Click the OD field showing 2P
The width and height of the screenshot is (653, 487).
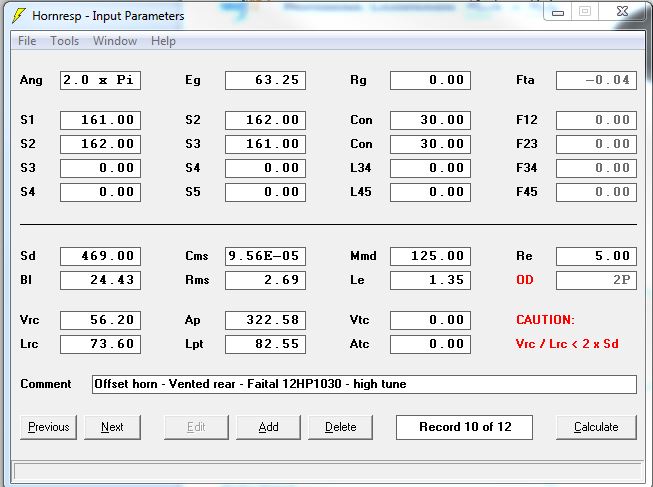596,280
